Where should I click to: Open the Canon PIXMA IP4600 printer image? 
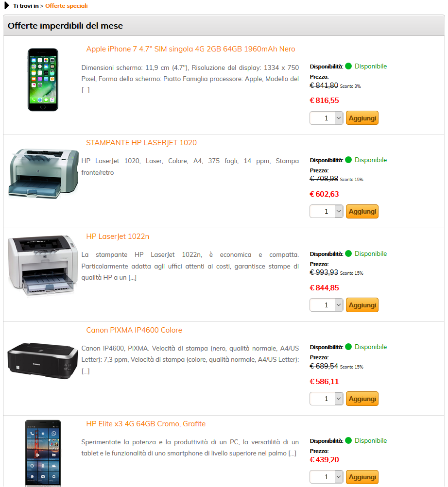click(x=43, y=361)
